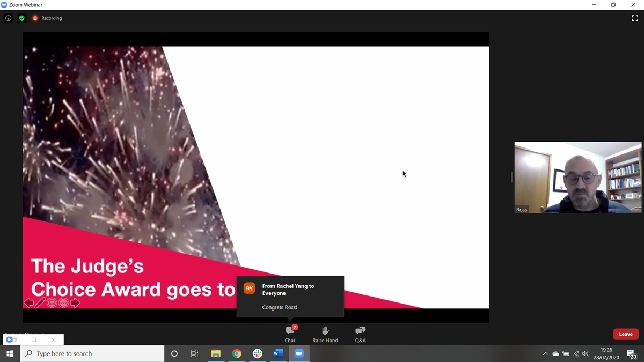Open Google Chrome from taskbar
This screenshot has width=644, height=362.
tap(237, 354)
